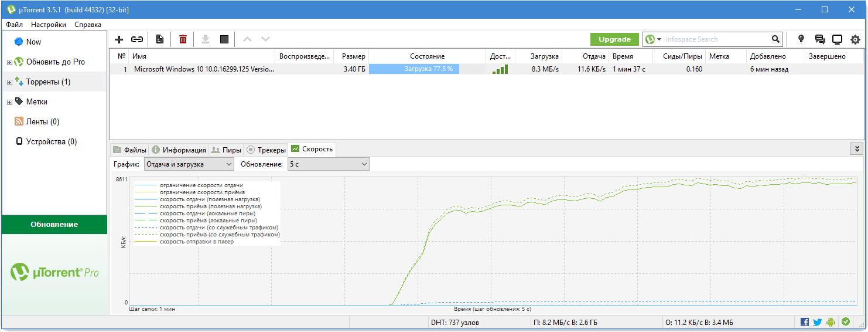This screenshot has width=868, height=332.
Task: Sort by the Добавлено column header
Action: pyautogui.click(x=776, y=56)
